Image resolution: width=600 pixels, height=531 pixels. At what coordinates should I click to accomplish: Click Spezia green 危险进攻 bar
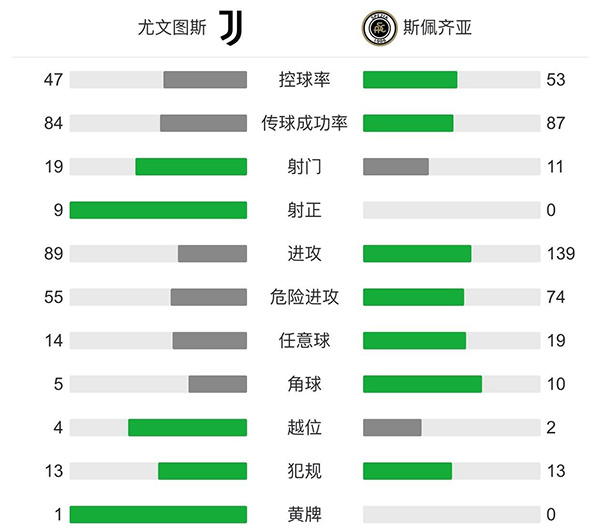413,297
